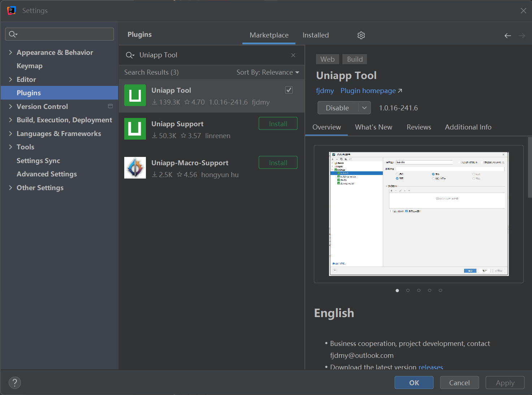Click the Build tag
Screen dimensions: 532x395
click(355, 59)
